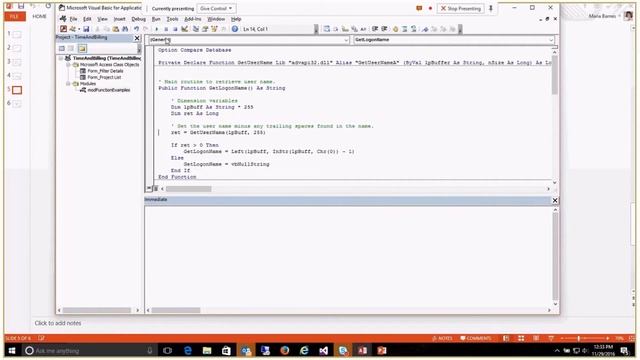Click the Uncomment Block icon
Screen dimensions: 640x360
(x=413, y=29)
